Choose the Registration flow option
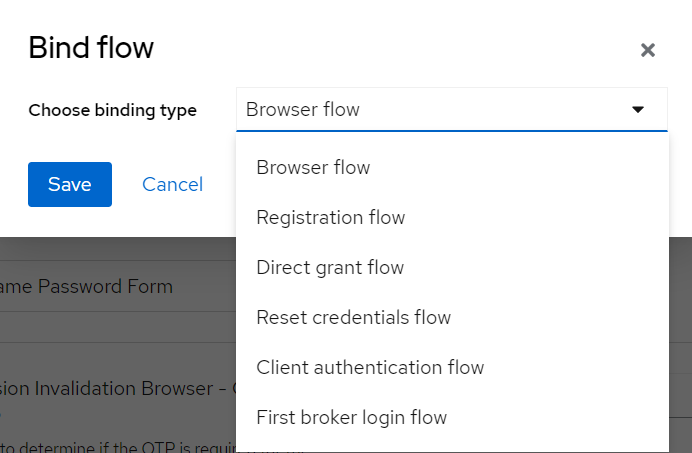The width and height of the screenshot is (692, 453). coord(331,218)
